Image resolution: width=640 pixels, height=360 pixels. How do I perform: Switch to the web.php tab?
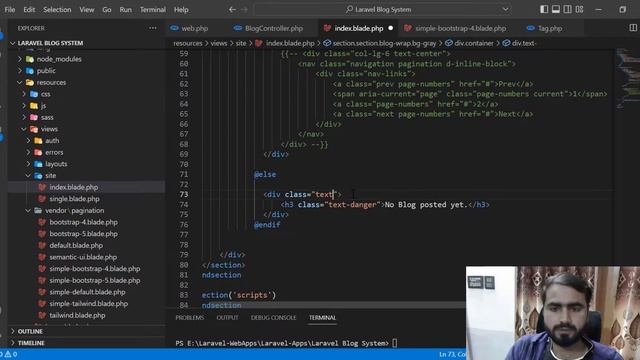click(x=195, y=28)
